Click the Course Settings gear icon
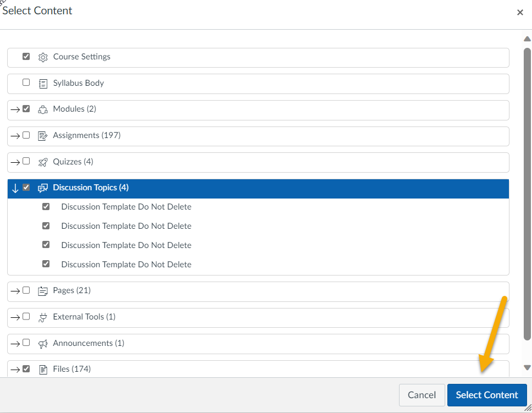This screenshot has width=532, height=413. (x=43, y=57)
